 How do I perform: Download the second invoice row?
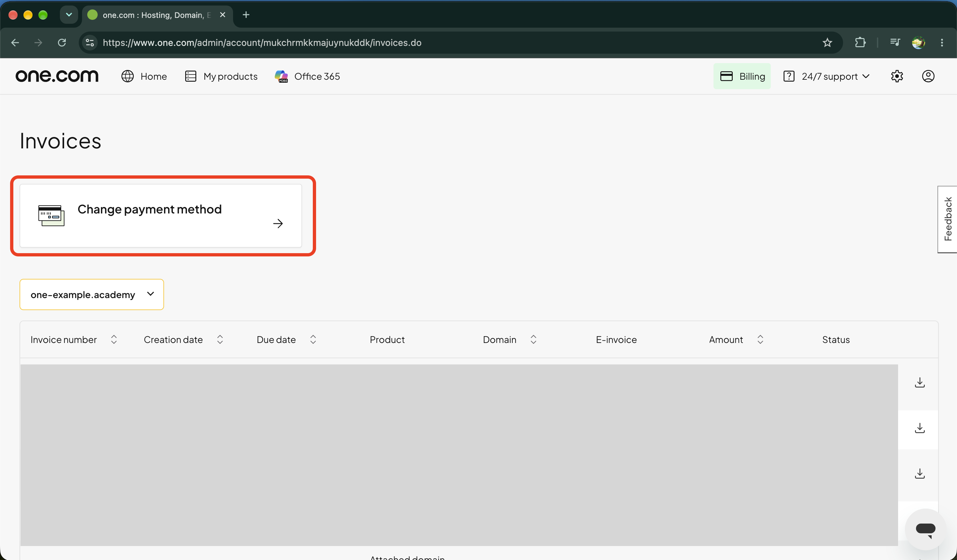[x=919, y=428]
